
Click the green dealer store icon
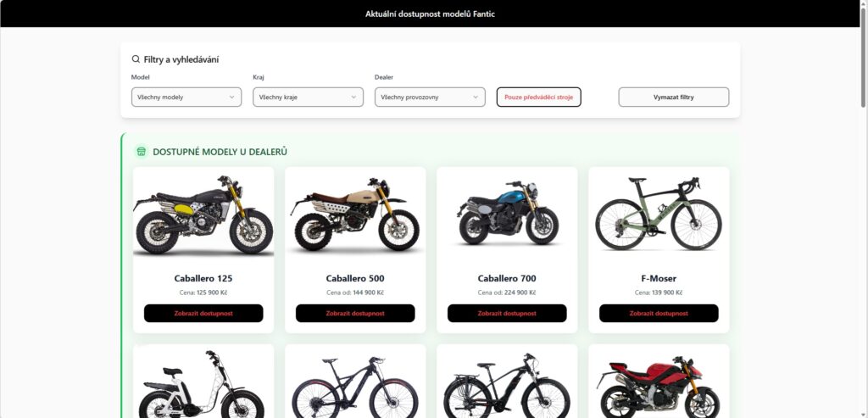tap(142, 152)
